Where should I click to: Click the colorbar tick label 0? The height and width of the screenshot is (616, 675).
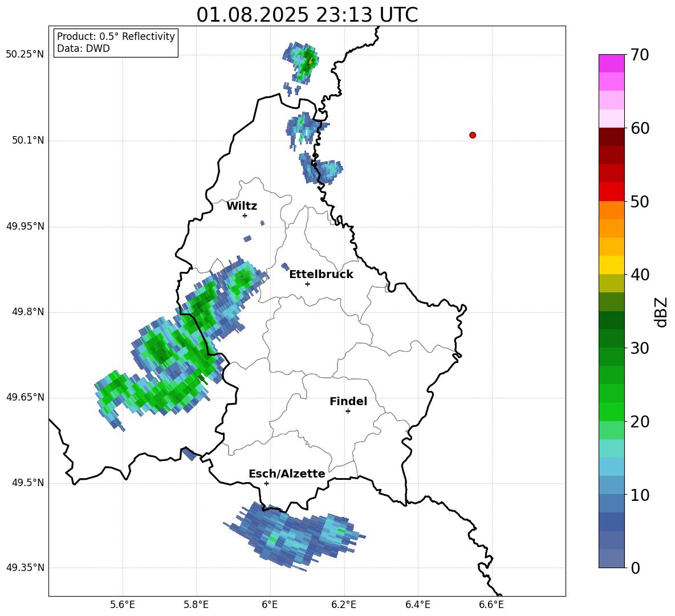coord(635,568)
